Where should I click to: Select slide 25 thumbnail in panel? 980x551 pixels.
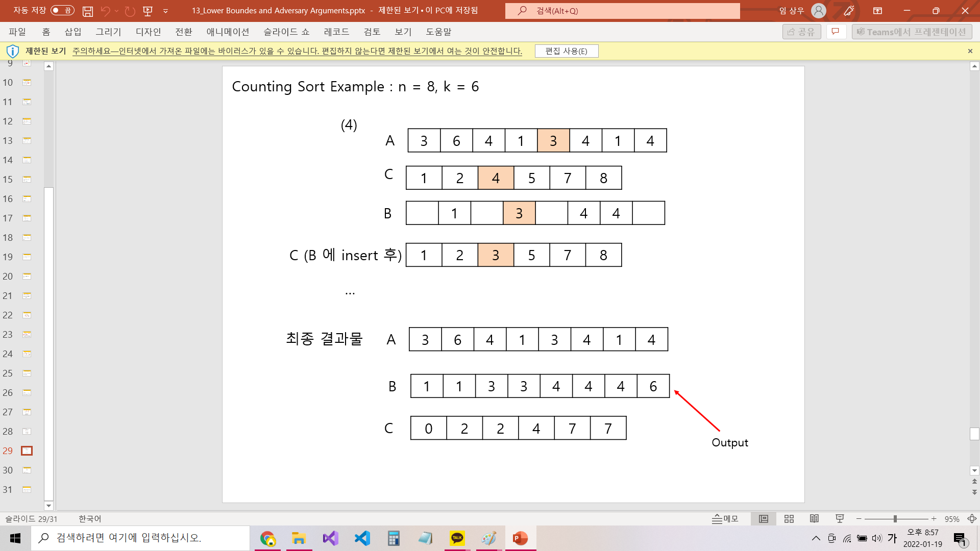(27, 373)
